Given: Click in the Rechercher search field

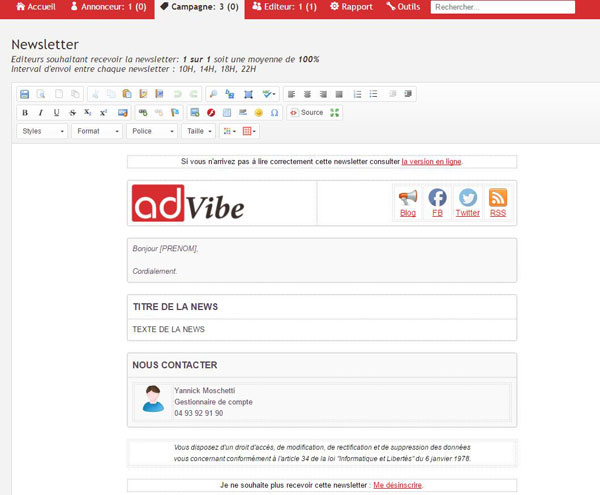Looking at the screenshot, I should pyautogui.click(x=502, y=7).
